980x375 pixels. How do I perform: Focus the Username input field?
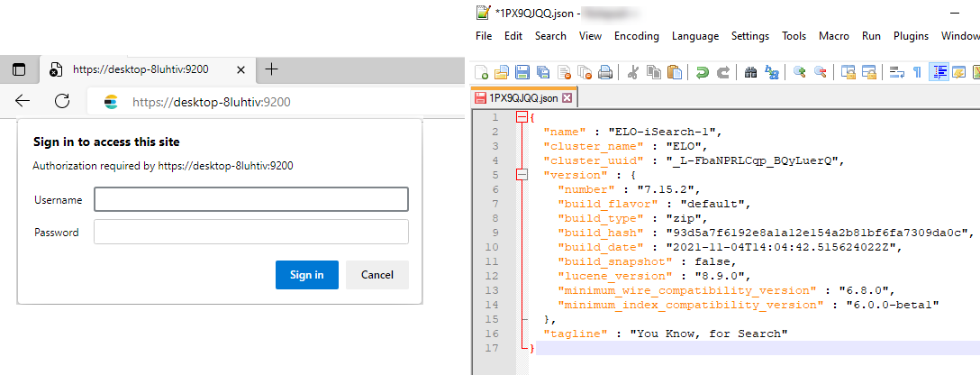click(251, 200)
